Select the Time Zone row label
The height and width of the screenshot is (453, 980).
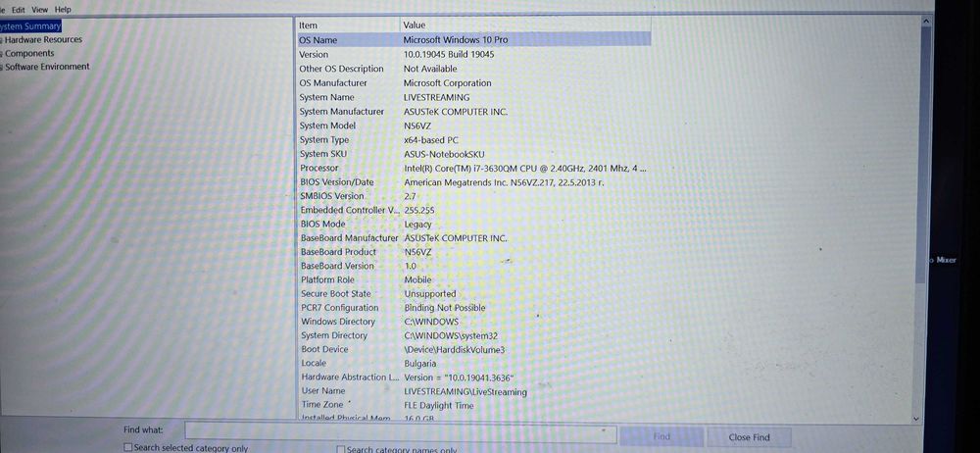coord(322,405)
